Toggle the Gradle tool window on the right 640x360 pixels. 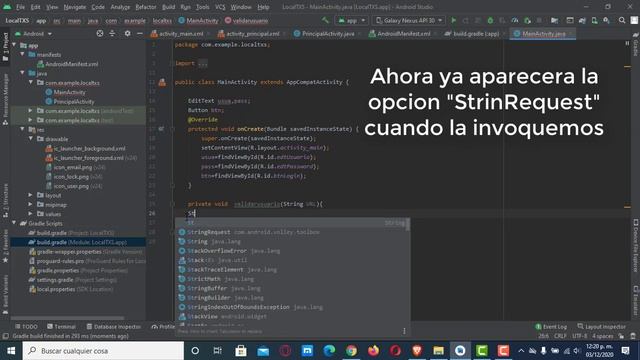click(635, 45)
